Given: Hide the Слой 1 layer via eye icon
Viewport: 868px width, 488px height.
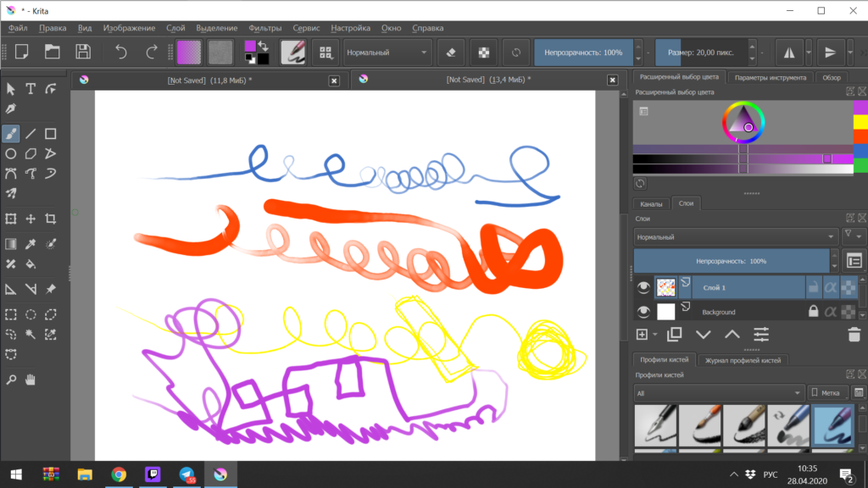Looking at the screenshot, I should tap(643, 287).
